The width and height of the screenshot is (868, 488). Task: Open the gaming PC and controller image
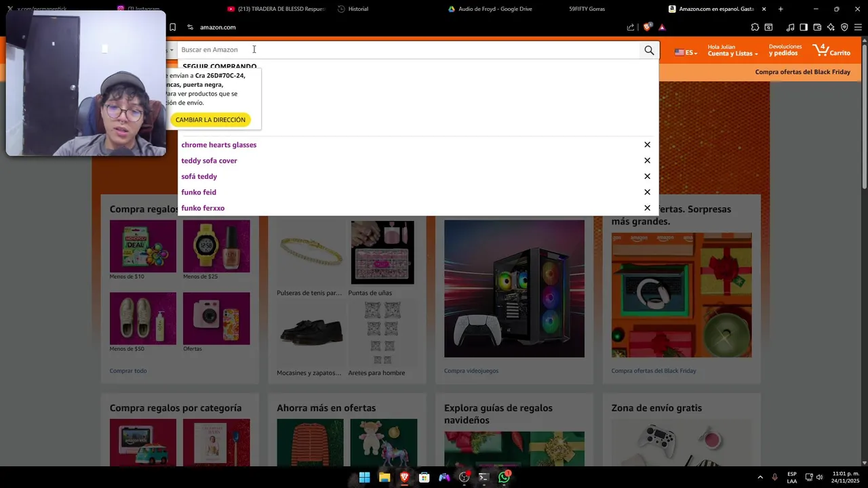click(514, 289)
